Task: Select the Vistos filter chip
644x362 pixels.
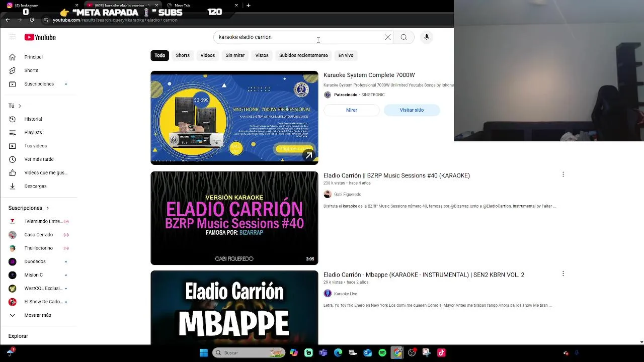Action: [262, 55]
